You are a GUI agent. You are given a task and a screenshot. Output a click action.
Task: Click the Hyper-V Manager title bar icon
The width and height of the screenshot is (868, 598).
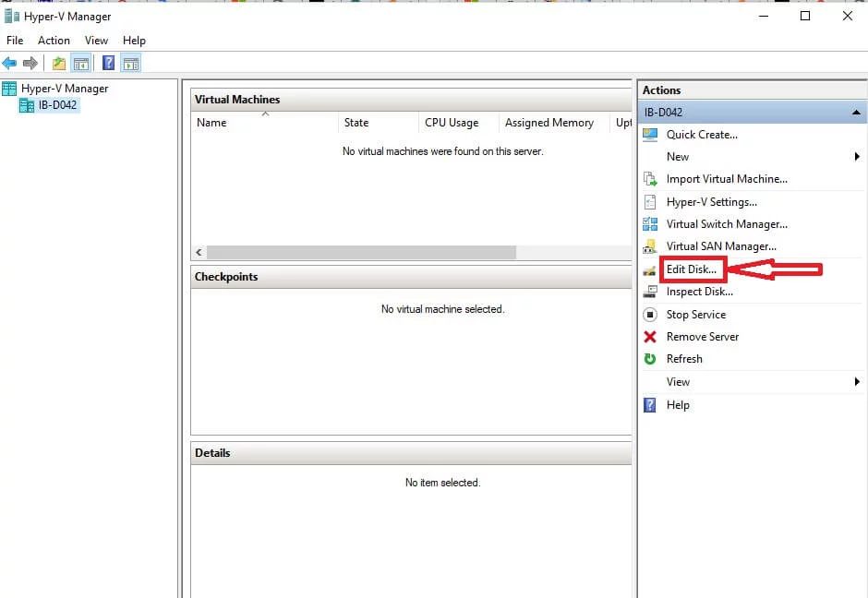pos(11,16)
